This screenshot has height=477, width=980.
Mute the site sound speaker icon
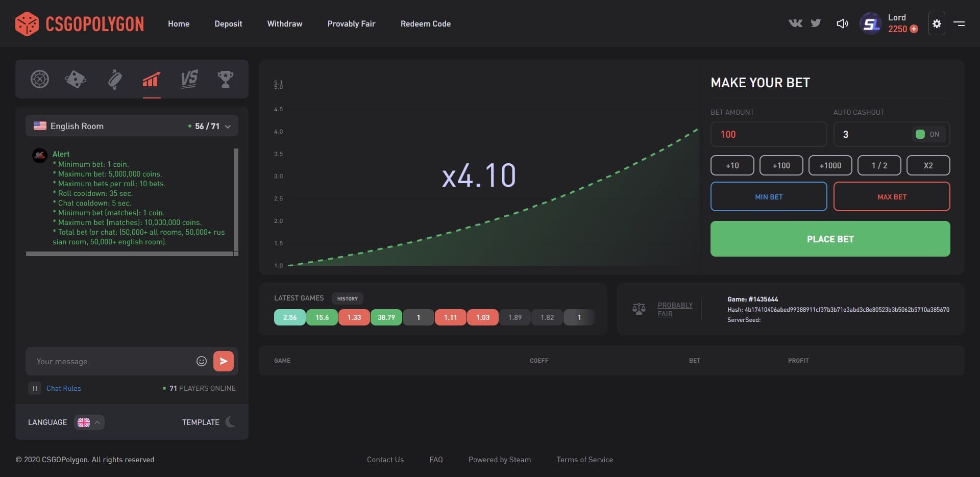pos(842,23)
